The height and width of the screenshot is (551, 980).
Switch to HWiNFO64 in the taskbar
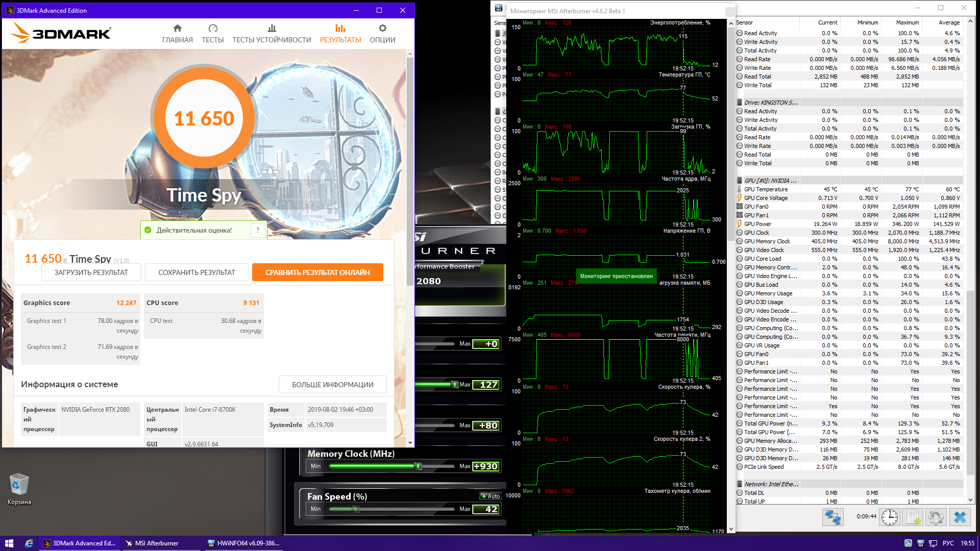(x=243, y=543)
